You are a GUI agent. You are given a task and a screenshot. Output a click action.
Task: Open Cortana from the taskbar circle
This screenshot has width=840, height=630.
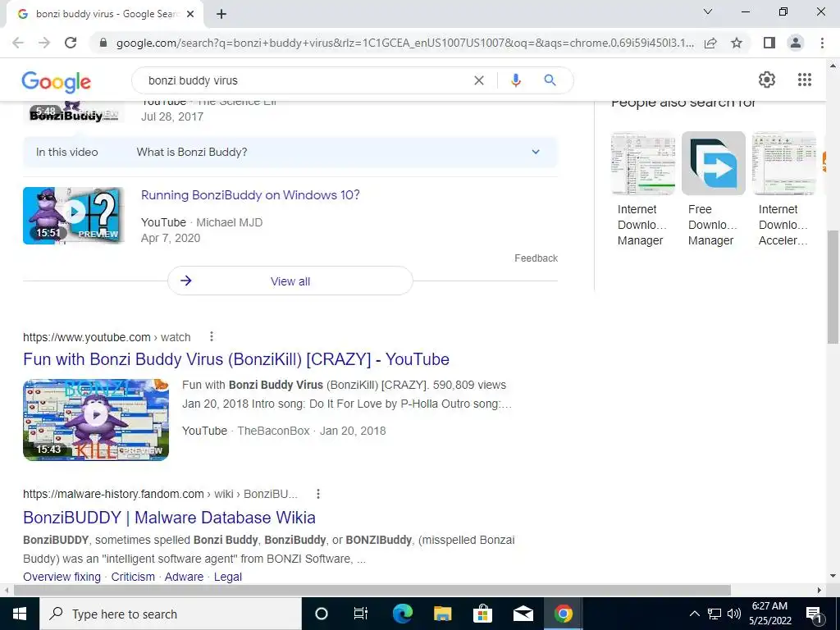coord(322,614)
